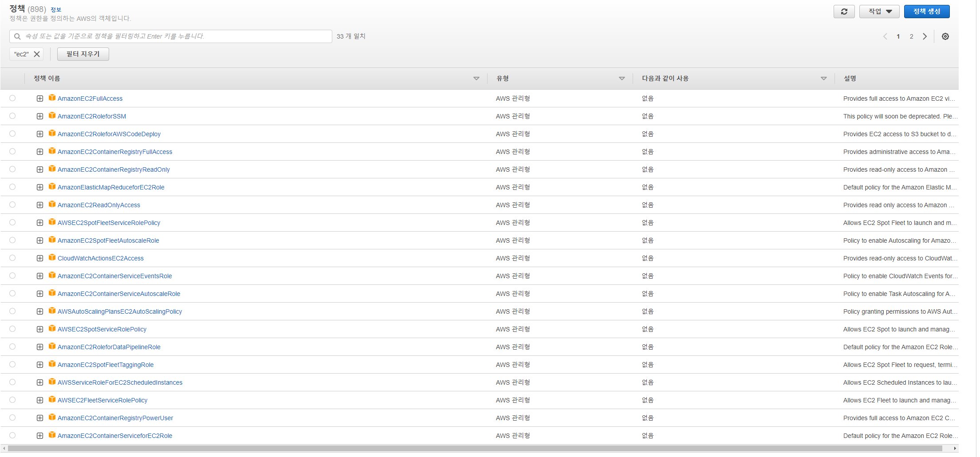This screenshot has height=457, width=980.
Task: Open the table settings gear icon
Action: tap(945, 36)
